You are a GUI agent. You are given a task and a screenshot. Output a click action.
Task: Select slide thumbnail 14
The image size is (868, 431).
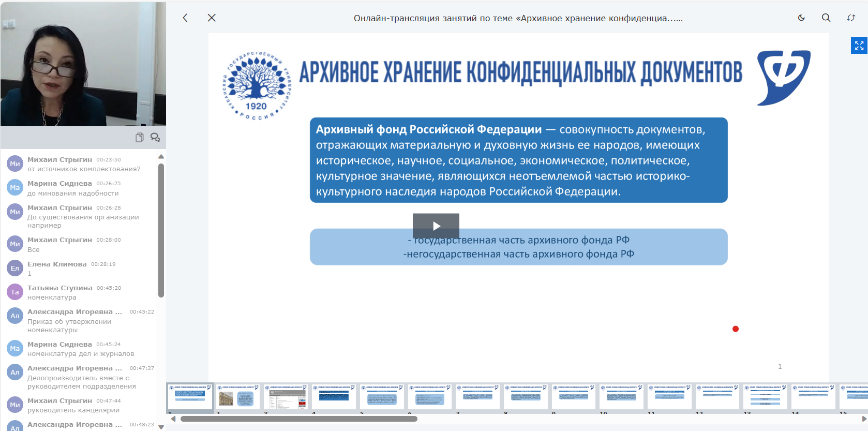pyautogui.click(x=813, y=397)
